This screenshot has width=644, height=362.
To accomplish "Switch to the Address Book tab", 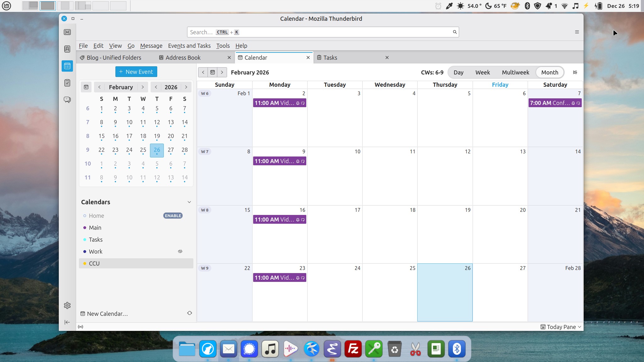I will point(183,58).
